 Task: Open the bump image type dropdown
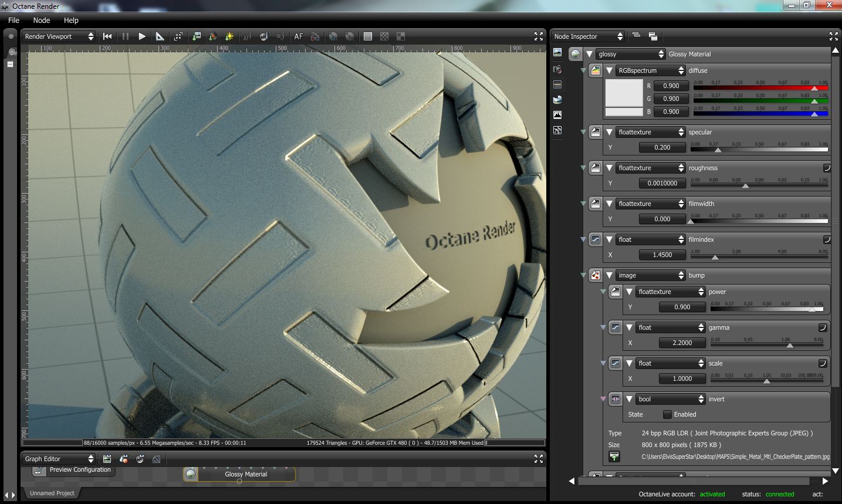tap(651, 275)
